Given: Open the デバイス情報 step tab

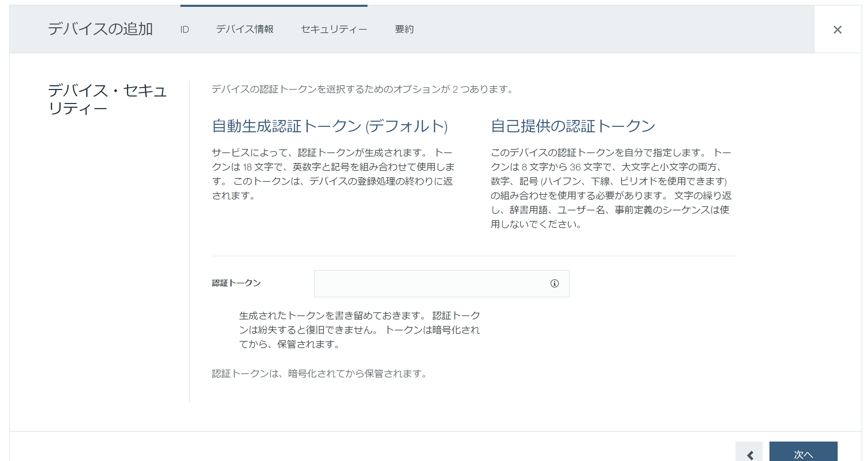Looking at the screenshot, I should 244,30.
